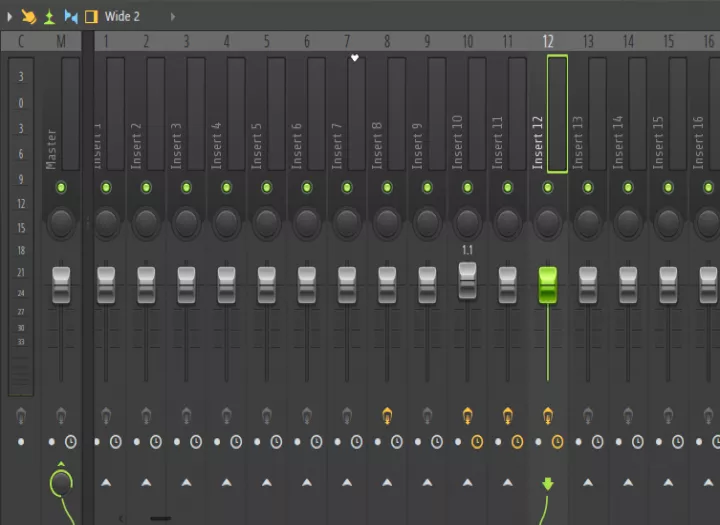This screenshot has height=525, width=720.
Task: Click Master grey stereo separation icon
Action: click(61, 416)
